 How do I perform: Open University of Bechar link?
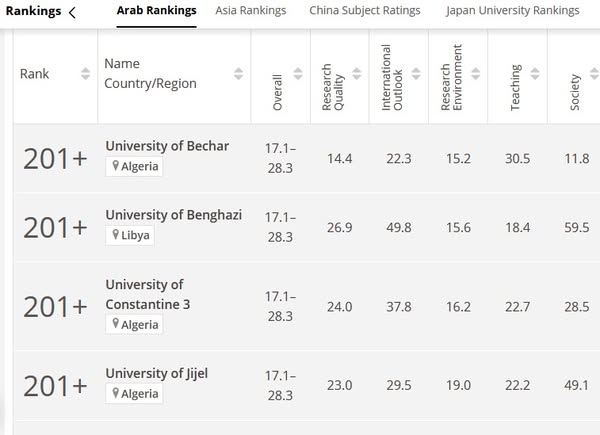coord(167,146)
